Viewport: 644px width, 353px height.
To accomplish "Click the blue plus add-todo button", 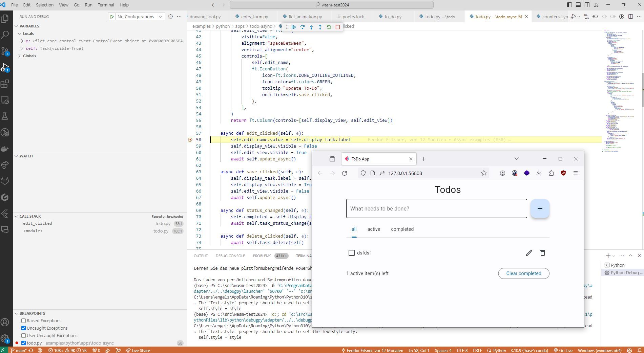I will (540, 208).
